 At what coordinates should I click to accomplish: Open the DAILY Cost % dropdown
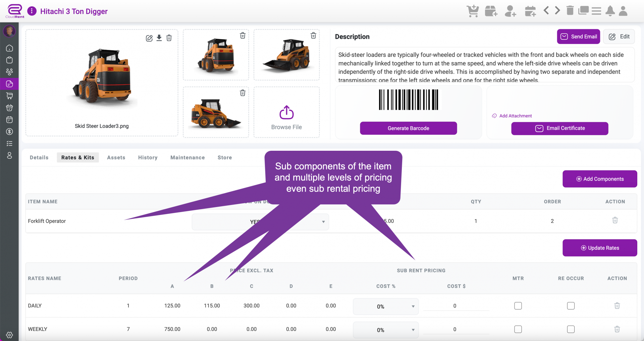pyautogui.click(x=386, y=306)
